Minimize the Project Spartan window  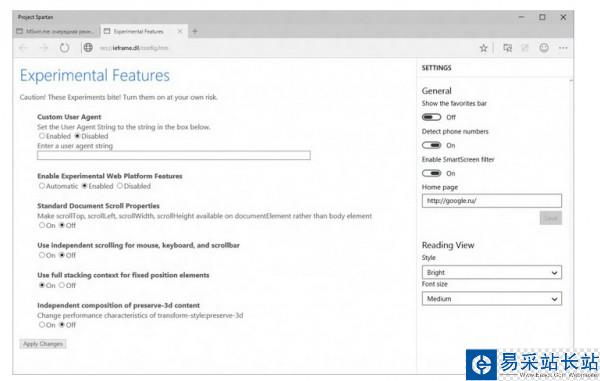point(522,17)
